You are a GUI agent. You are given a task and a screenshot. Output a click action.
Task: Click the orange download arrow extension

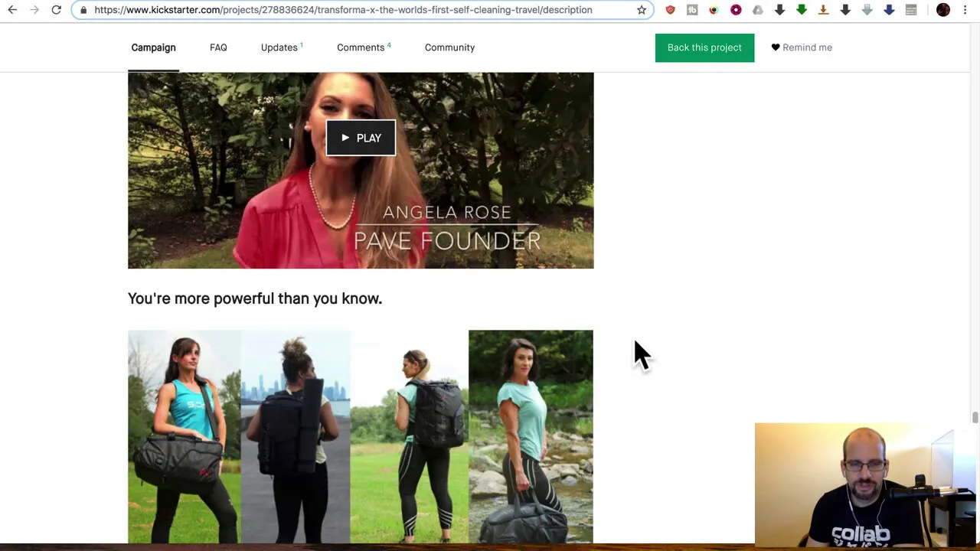point(824,10)
